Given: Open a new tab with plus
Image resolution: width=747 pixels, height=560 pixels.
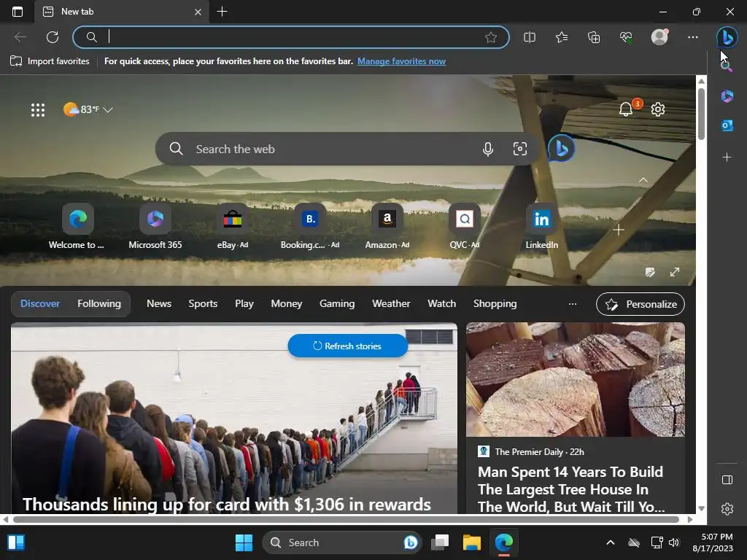Looking at the screenshot, I should point(222,12).
